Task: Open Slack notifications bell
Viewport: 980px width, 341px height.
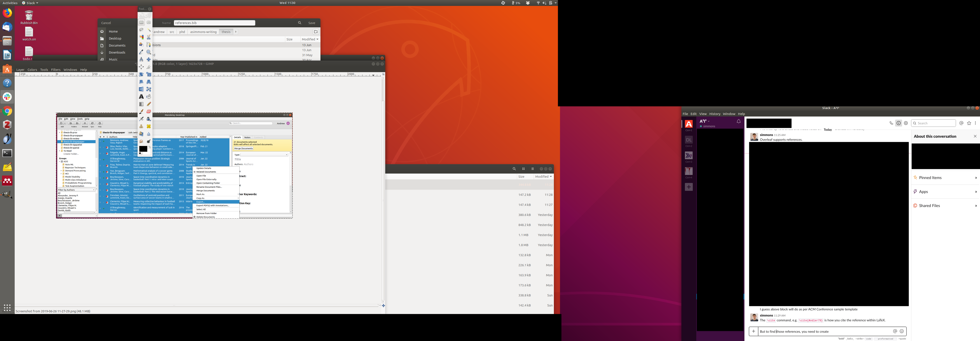Action: pyautogui.click(x=738, y=121)
